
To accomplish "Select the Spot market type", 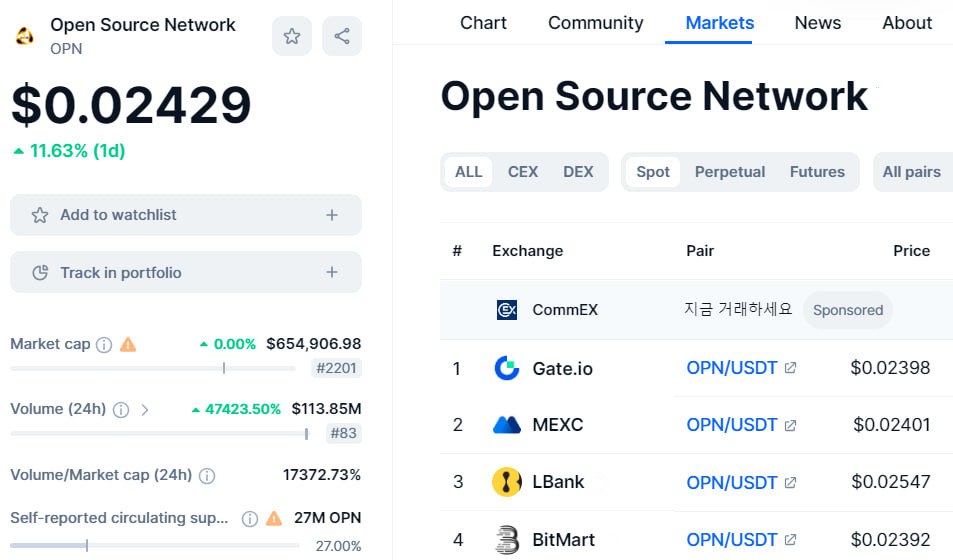I will 653,172.
